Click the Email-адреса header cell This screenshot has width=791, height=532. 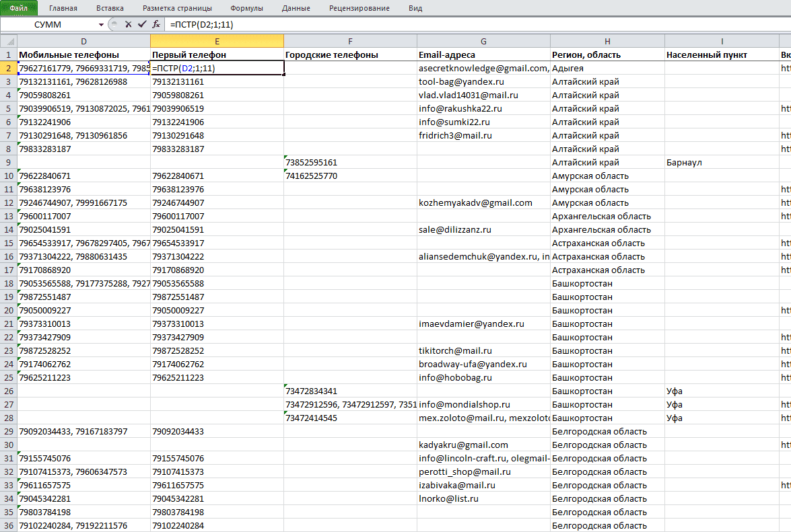point(483,55)
